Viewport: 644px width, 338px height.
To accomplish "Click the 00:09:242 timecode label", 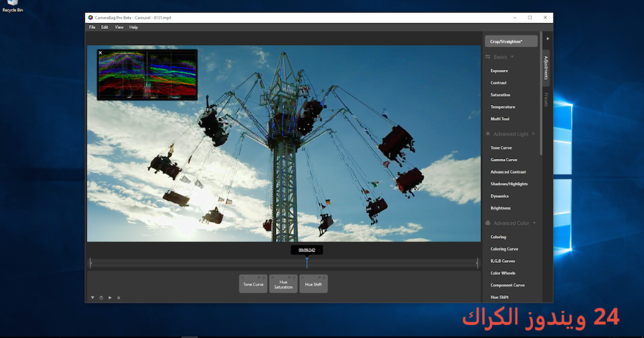I will click(307, 250).
